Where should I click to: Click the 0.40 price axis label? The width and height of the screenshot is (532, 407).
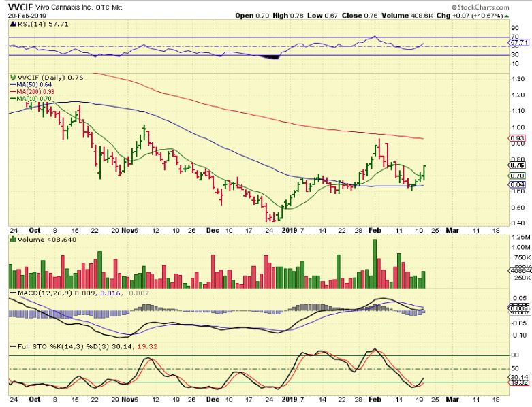coord(518,223)
